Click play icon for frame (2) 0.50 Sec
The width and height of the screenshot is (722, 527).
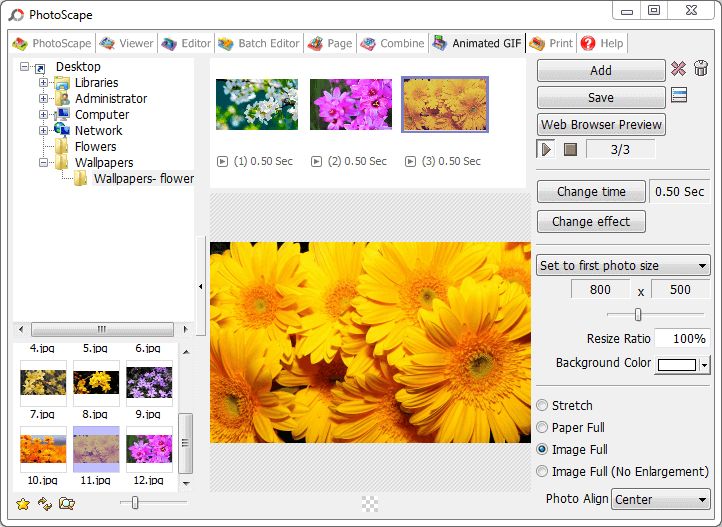point(316,162)
